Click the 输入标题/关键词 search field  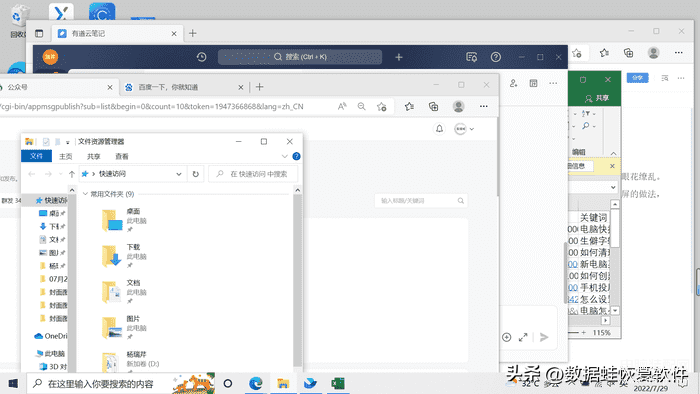point(421,201)
